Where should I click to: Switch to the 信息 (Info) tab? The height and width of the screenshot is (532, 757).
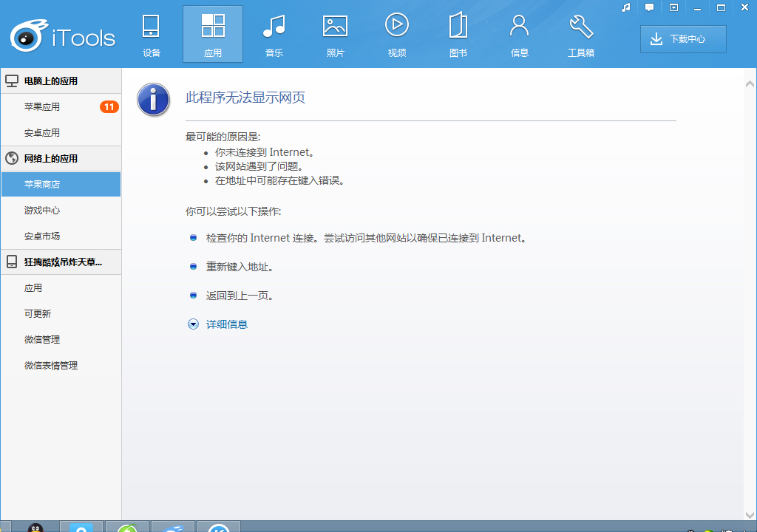[520, 34]
